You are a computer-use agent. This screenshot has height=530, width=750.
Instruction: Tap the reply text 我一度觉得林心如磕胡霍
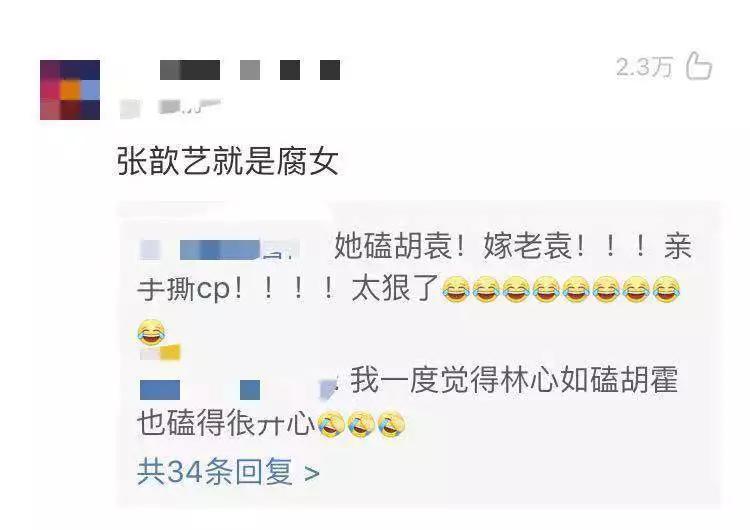click(514, 380)
